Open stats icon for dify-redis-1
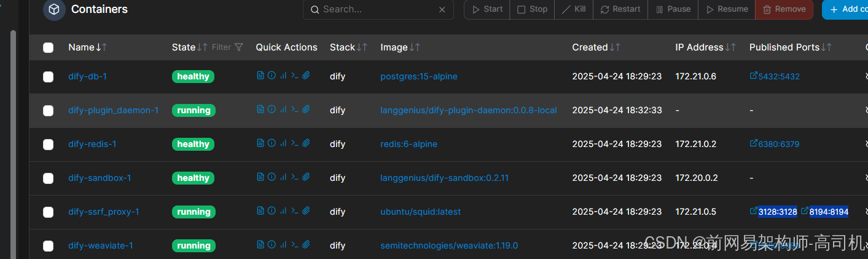This screenshot has width=868, height=259. (x=283, y=143)
